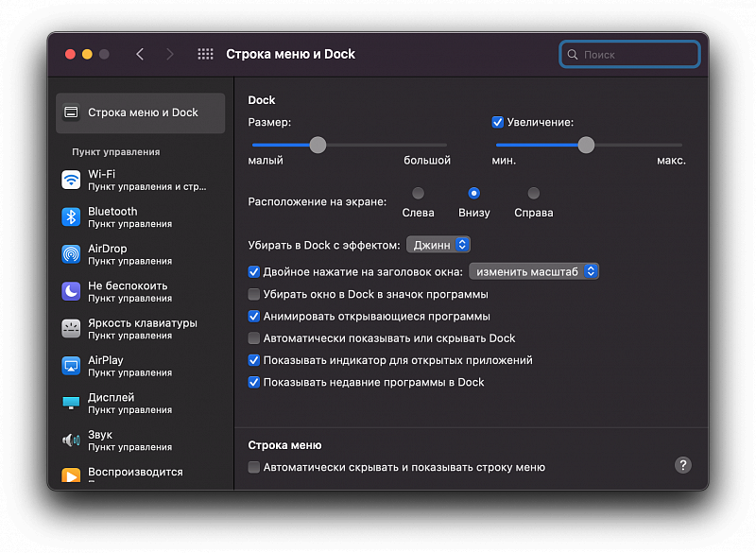Viewport: 756px width, 553px height.
Task: Select Слева dock position radio button
Action: pyautogui.click(x=418, y=194)
